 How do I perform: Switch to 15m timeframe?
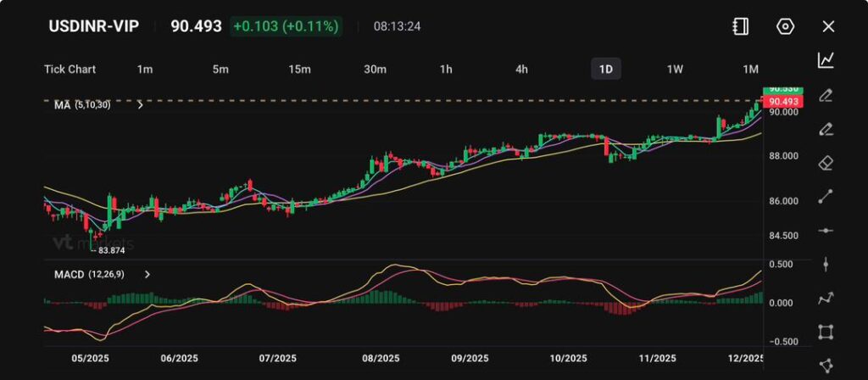298,69
